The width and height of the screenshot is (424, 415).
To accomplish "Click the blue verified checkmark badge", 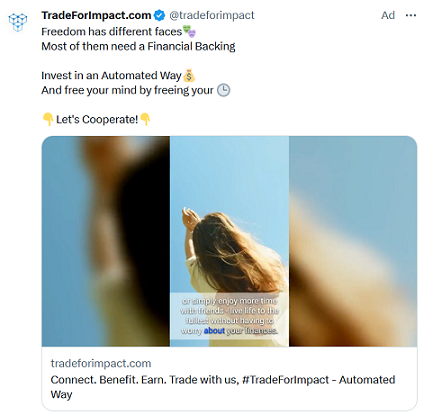I will (x=159, y=15).
